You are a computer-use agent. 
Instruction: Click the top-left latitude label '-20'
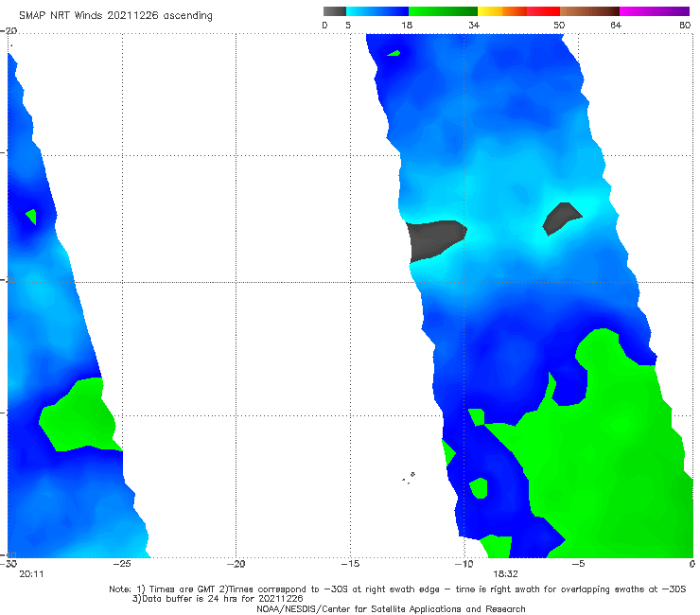pos(9,30)
